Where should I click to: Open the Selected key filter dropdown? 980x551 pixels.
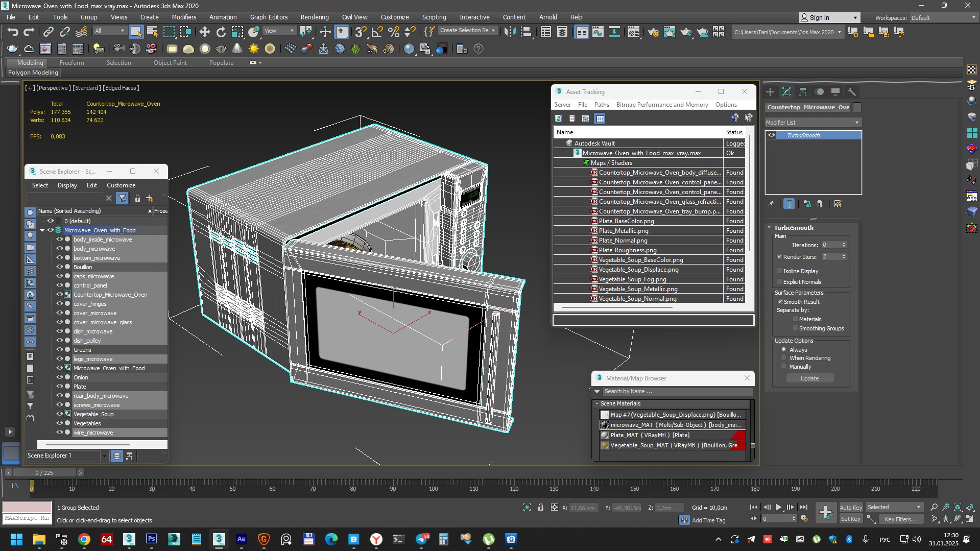coord(894,507)
